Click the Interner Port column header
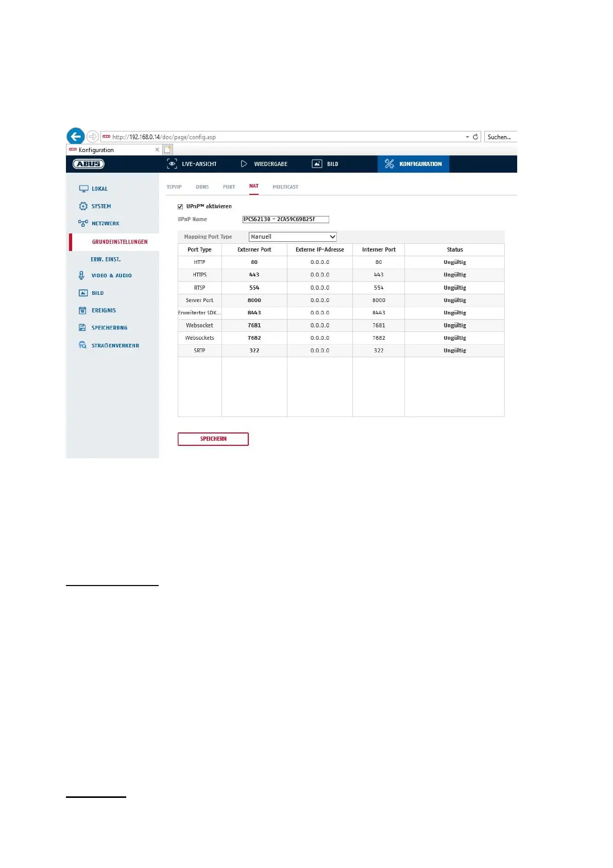The image size is (613, 868). (379, 249)
